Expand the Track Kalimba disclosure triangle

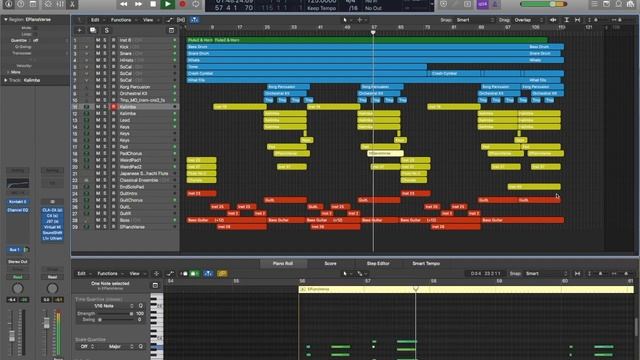[x=5, y=80]
